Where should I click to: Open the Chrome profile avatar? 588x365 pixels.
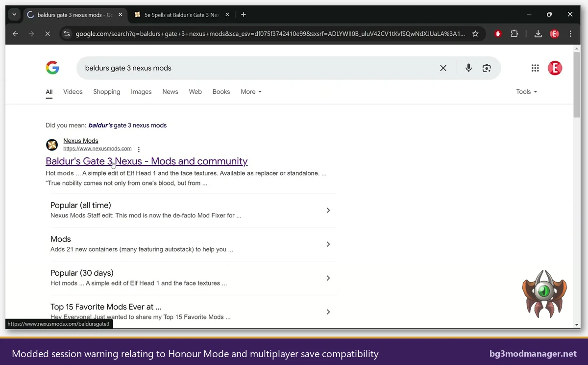pyautogui.click(x=554, y=34)
